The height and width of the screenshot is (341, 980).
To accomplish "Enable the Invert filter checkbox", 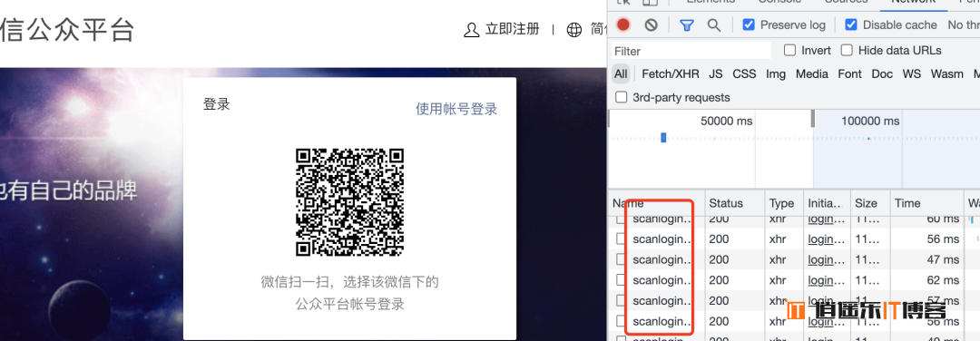I will tap(790, 50).
